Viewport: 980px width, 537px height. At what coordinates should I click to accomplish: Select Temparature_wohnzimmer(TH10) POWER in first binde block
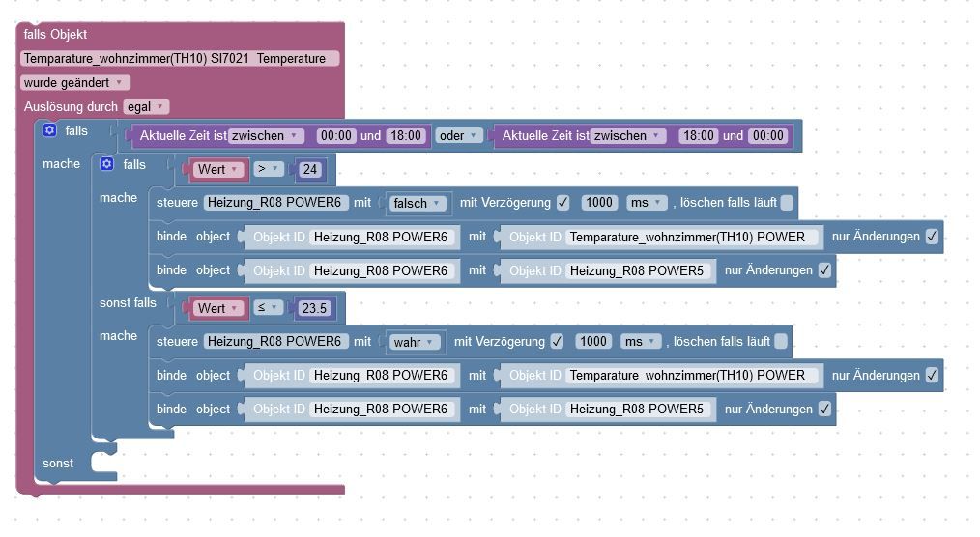click(x=692, y=237)
